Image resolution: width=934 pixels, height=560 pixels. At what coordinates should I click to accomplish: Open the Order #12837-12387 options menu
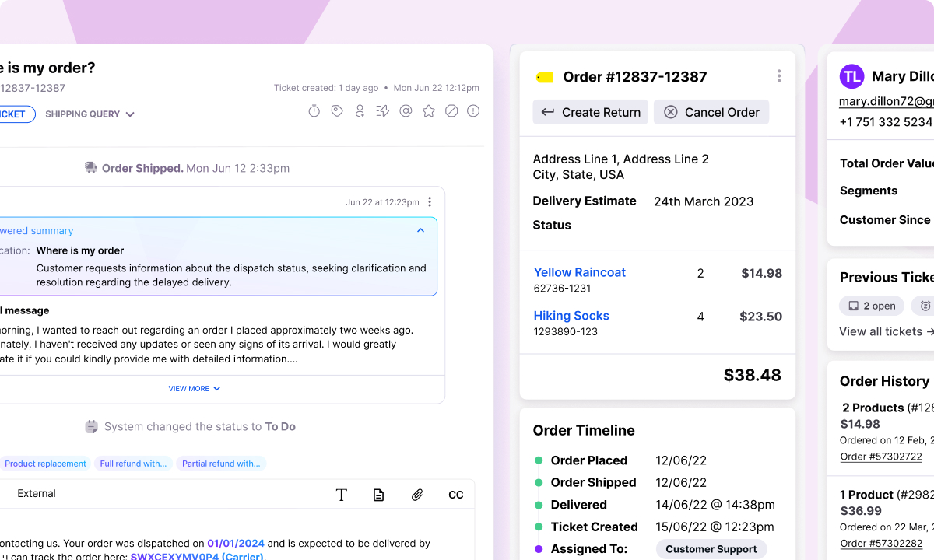tap(778, 75)
